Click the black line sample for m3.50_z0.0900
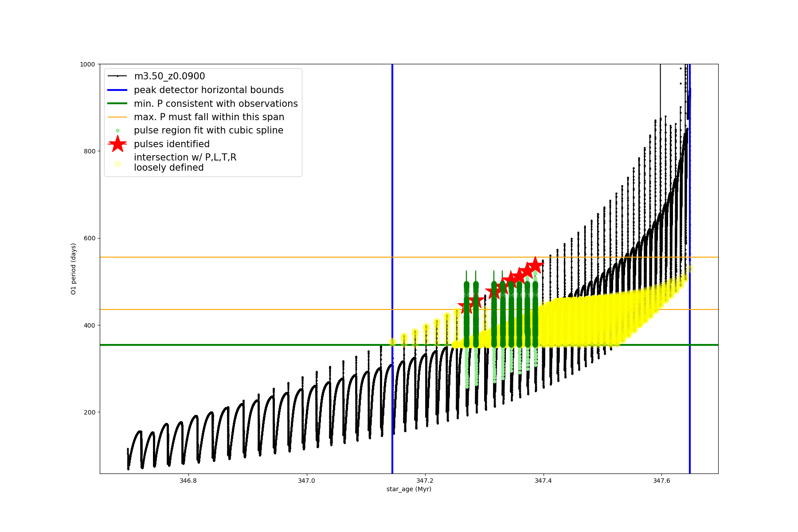Screen dimensions: 798x532 (117, 76)
